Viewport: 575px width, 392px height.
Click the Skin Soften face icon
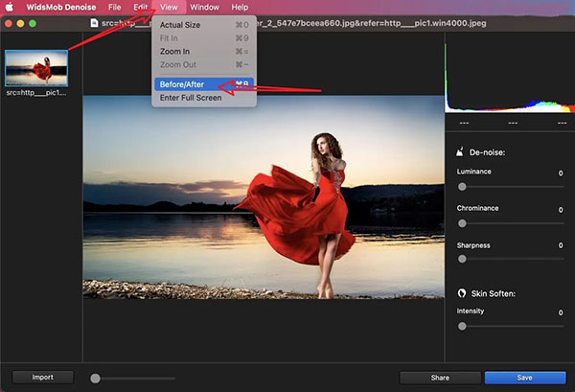(x=462, y=293)
